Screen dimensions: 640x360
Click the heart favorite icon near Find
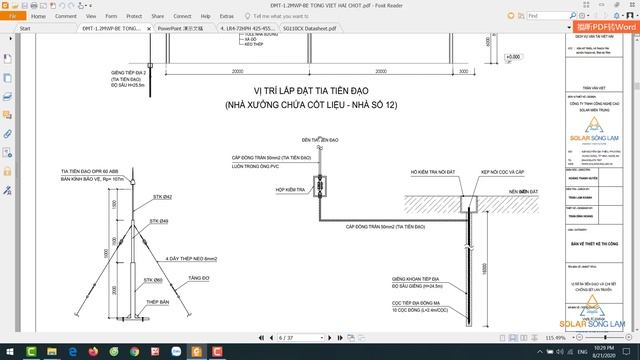tap(511, 16)
